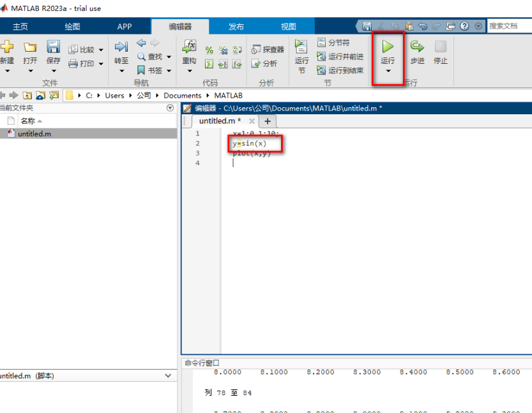Viewport: 532px width, 413px height.
Task: Click Run and Advance (运行并前进)
Action: pyautogui.click(x=340, y=56)
